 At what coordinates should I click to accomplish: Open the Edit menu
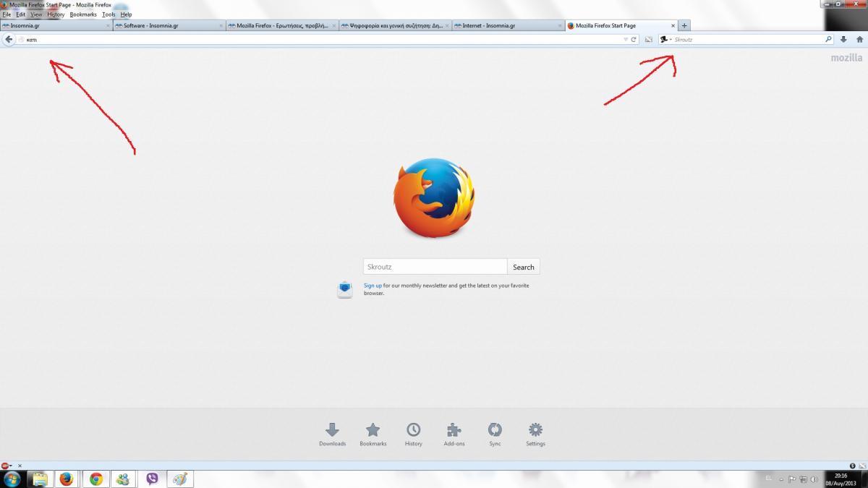(20, 14)
